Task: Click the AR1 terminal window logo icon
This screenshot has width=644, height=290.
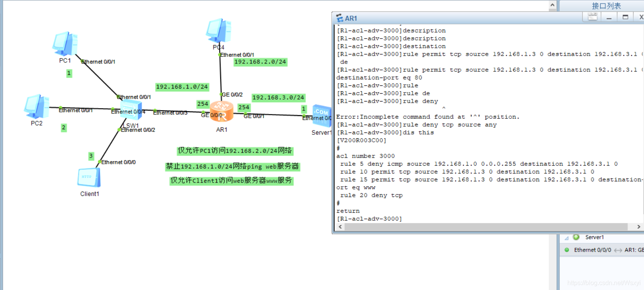Action: click(x=340, y=18)
